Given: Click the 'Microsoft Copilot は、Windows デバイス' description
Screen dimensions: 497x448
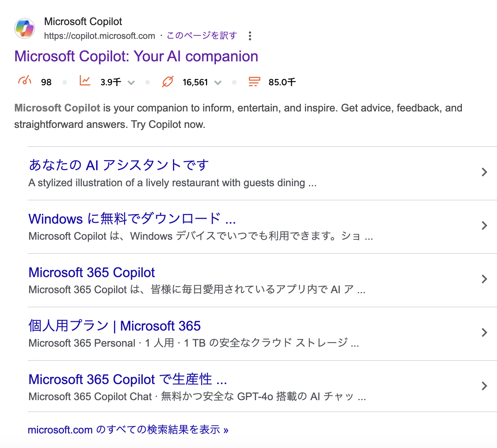Looking at the screenshot, I should pos(201,236).
